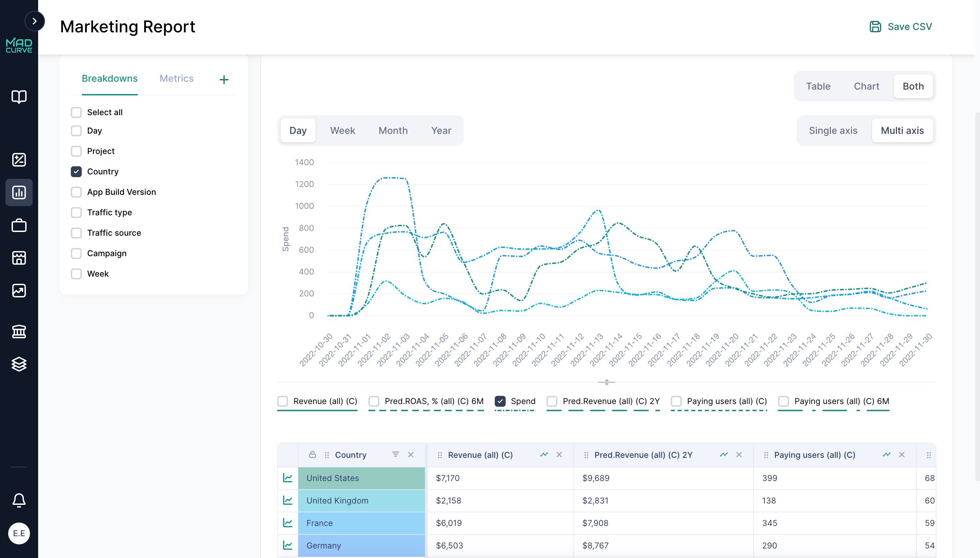Open the briefcase projects section in sidebar

coord(19,226)
